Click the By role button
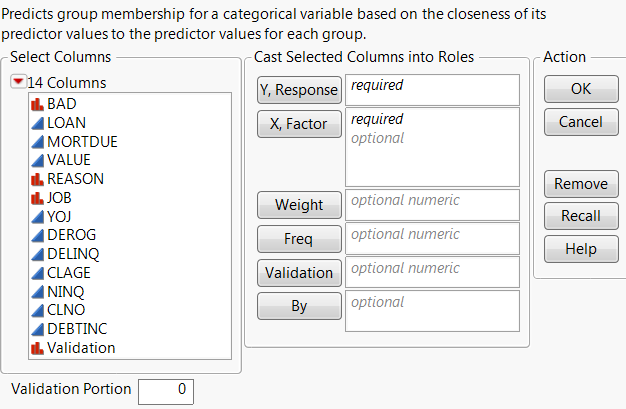 coord(299,306)
